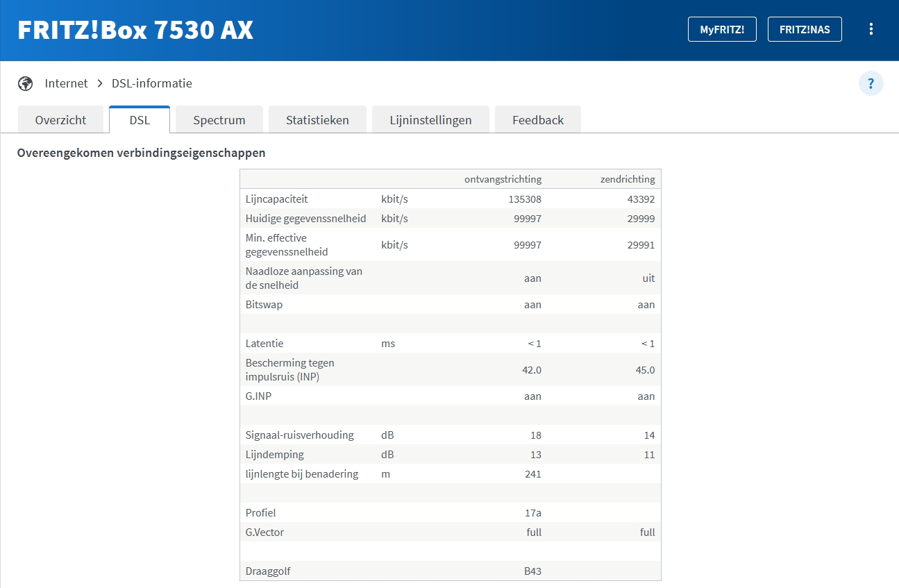Open help via the question mark icon
This screenshot has width=899, height=588.
coord(871,83)
